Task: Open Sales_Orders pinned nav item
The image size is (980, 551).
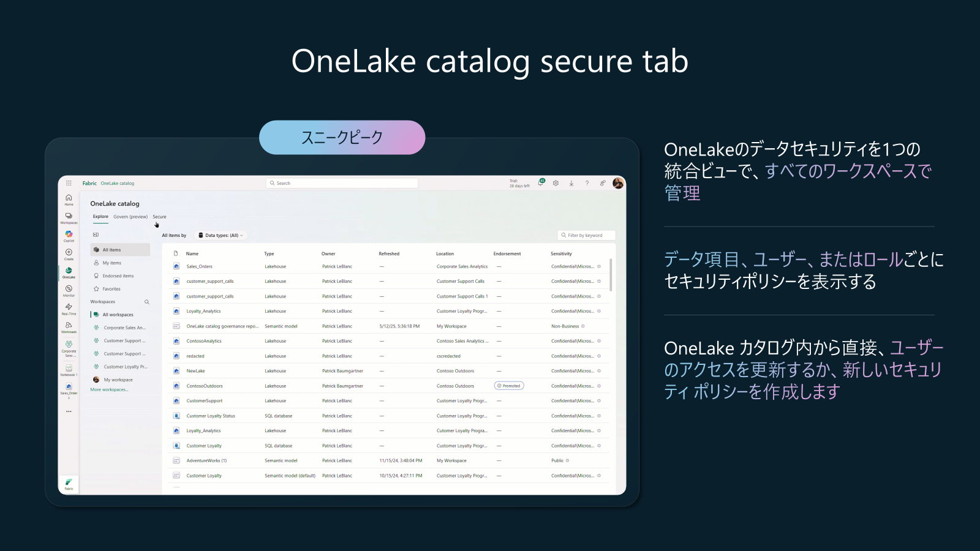Action: 69,391
